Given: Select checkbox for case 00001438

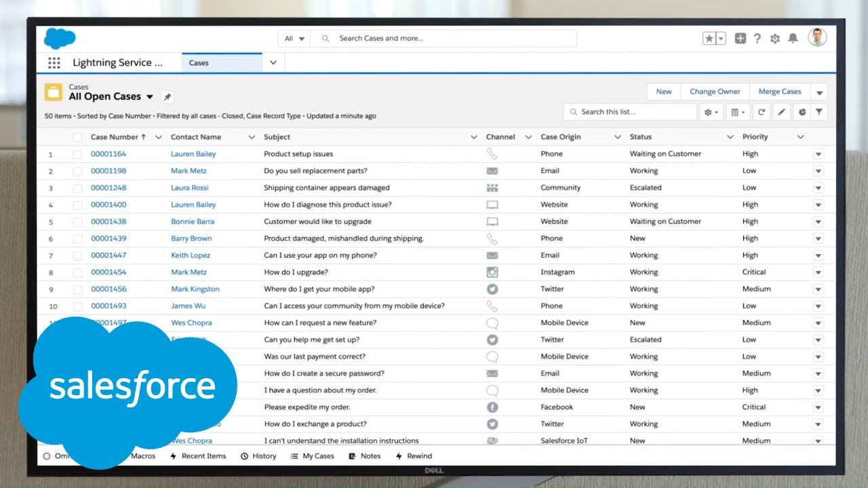Looking at the screenshot, I should [77, 222].
